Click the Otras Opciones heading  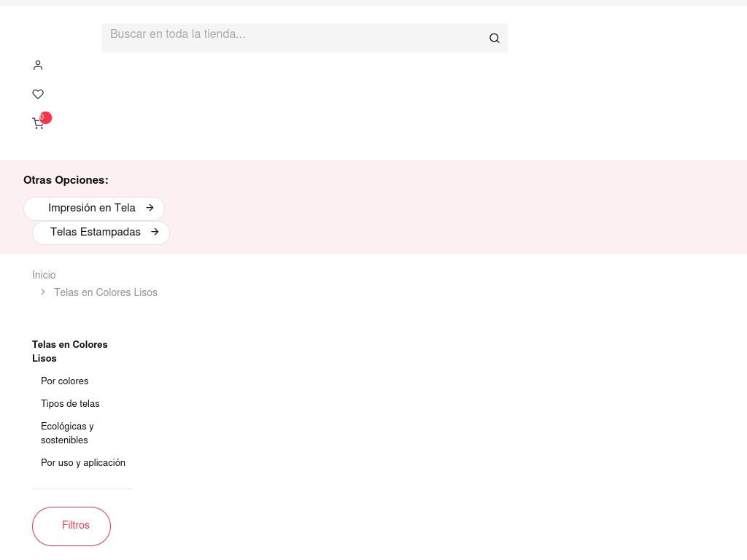[66, 180]
